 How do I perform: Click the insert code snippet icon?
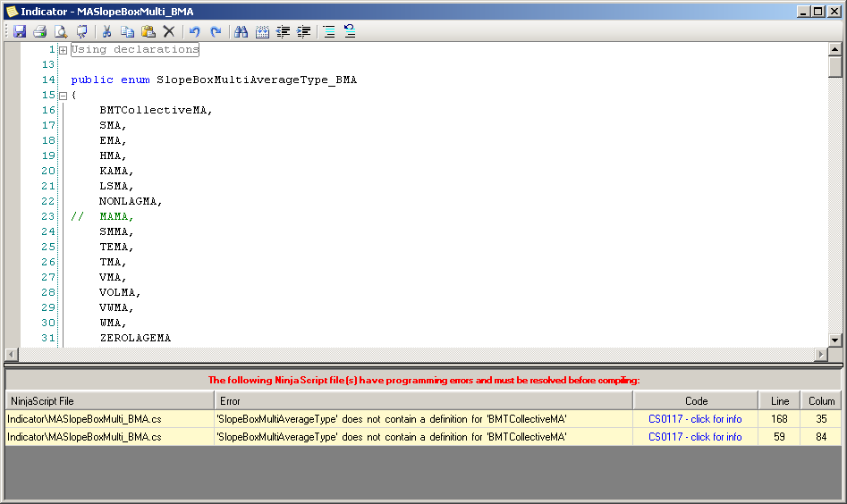262,32
